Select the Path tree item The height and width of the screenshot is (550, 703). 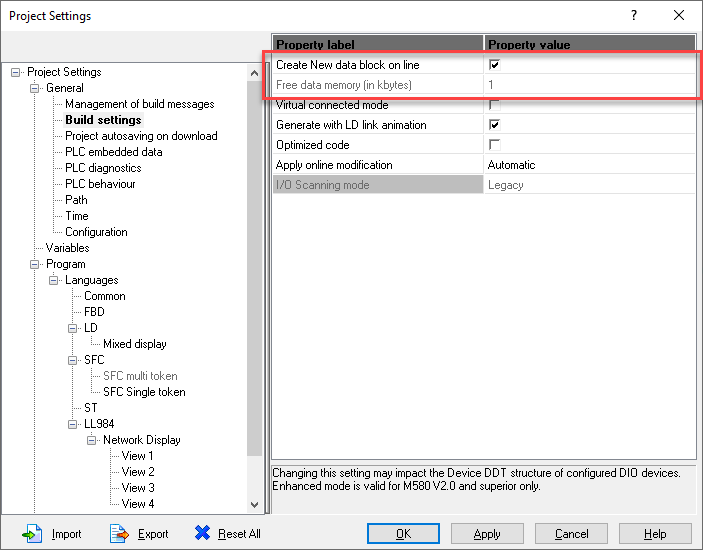point(76,200)
